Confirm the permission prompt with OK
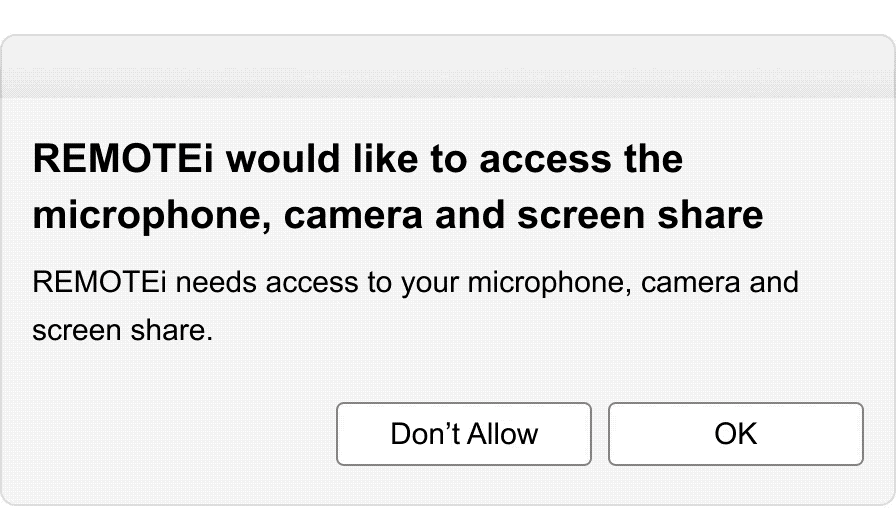The width and height of the screenshot is (896, 528). [x=735, y=434]
